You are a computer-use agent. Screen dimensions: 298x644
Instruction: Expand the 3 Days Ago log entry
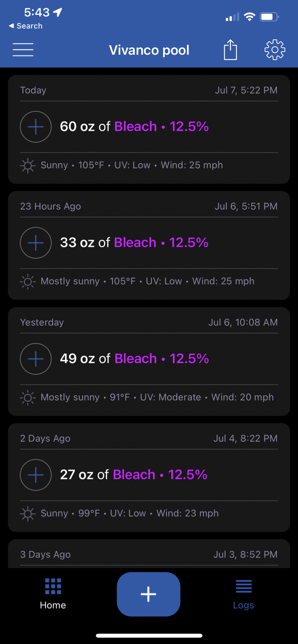point(149,554)
